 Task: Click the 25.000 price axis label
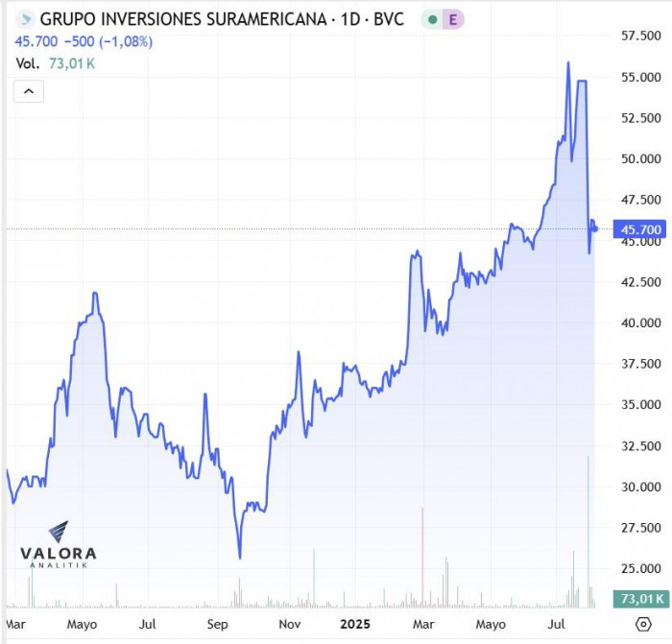pos(641,568)
